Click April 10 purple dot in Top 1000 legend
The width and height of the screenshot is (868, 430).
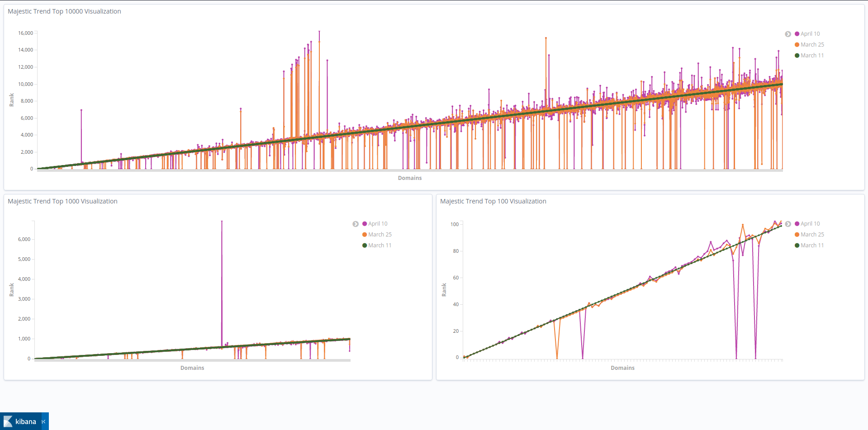pyautogui.click(x=365, y=224)
